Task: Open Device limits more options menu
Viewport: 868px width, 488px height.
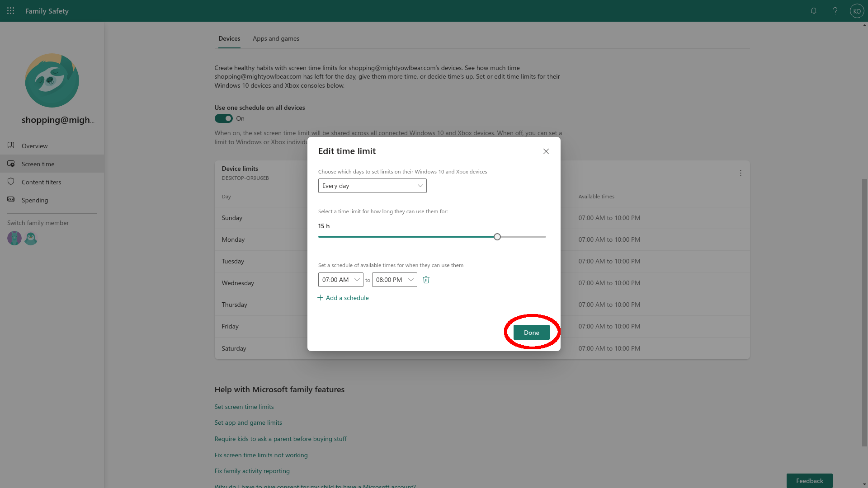Action: 741,173
